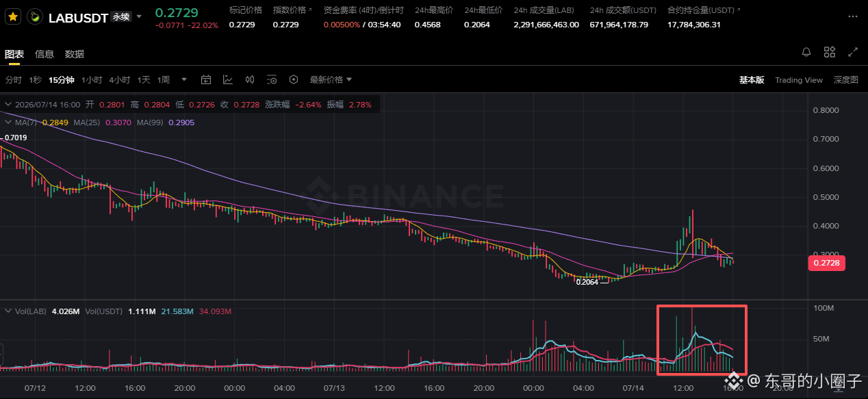Open the layout grid widget icon

point(830,52)
